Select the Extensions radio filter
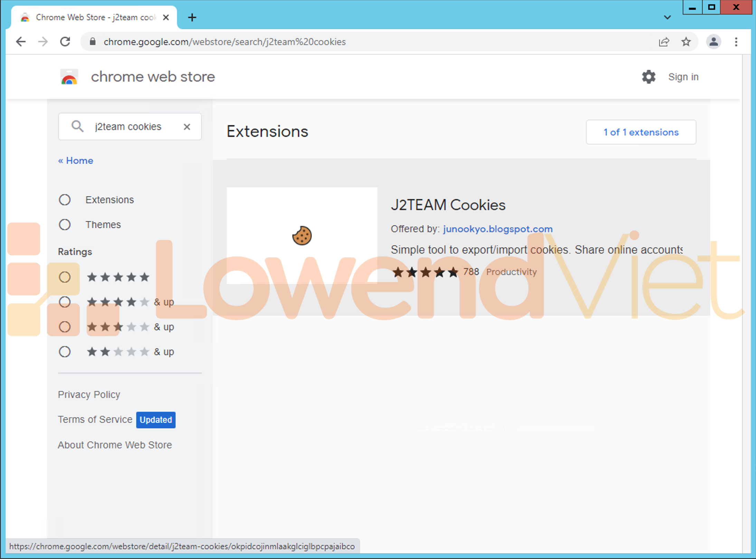The height and width of the screenshot is (559, 756). (x=65, y=200)
